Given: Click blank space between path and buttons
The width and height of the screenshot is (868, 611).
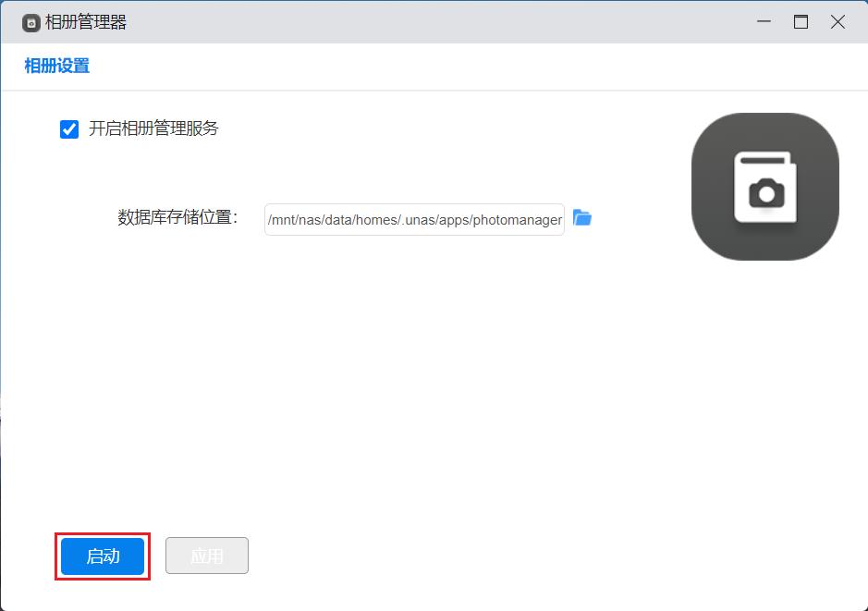Looking at the screenshot, I should tap(416, 388).
